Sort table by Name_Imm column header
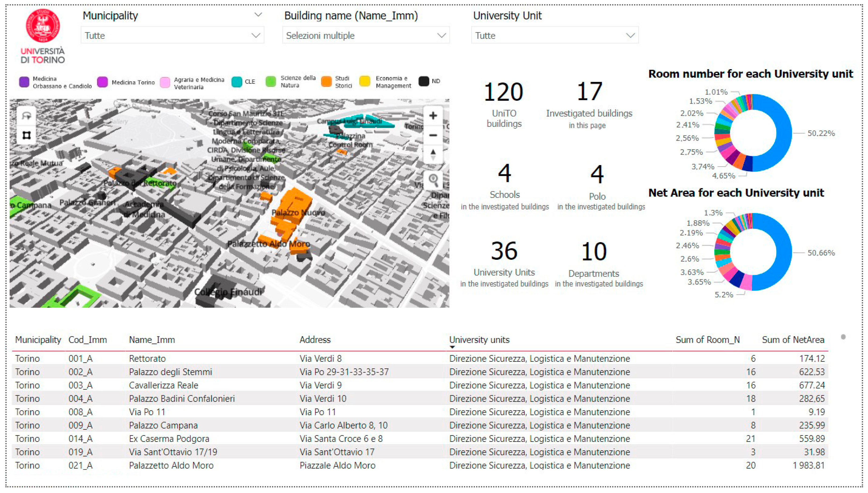Screen dimensions: 868x493 point(152,340)
